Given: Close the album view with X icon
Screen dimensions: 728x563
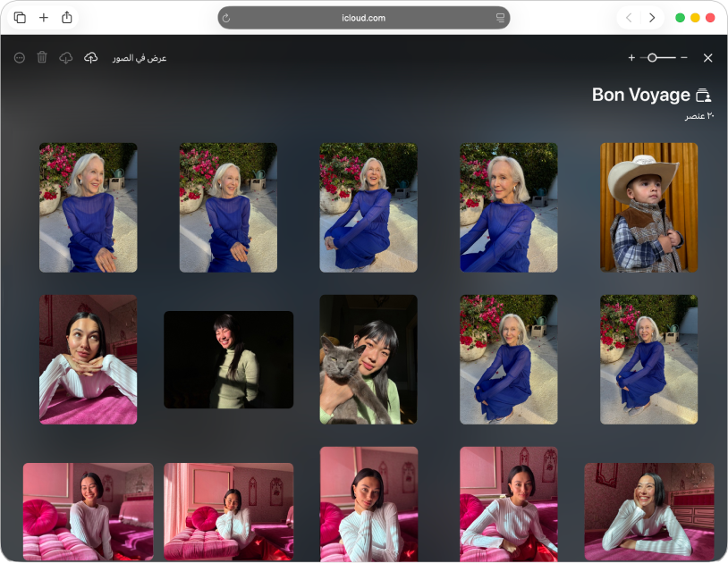Looking at the screenshot, I should [707, 57].
